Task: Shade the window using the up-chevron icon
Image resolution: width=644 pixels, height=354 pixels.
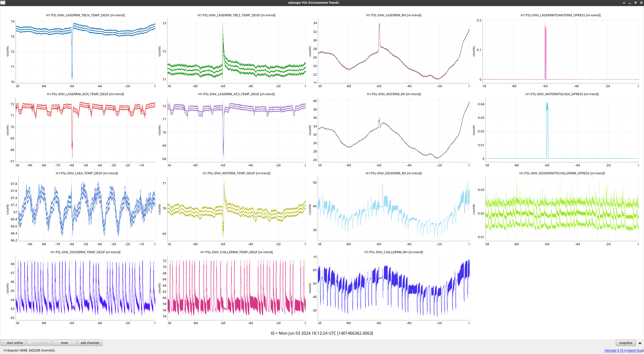Action: coord(624,3)
